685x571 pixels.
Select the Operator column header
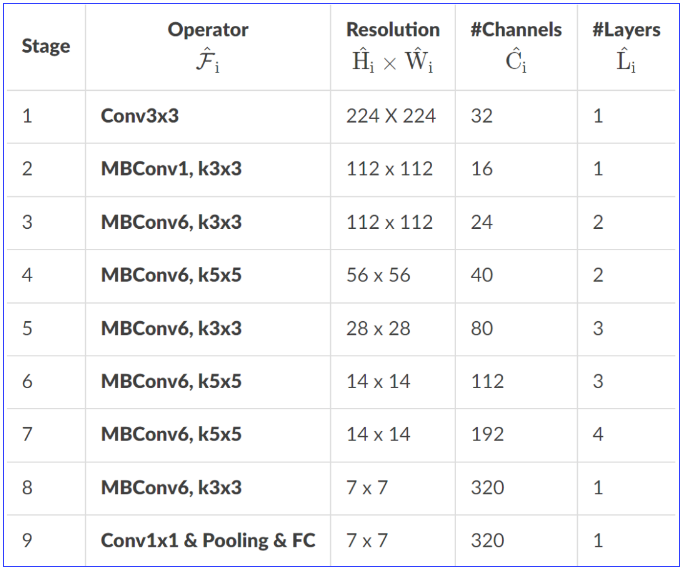(x=207, y=30)
